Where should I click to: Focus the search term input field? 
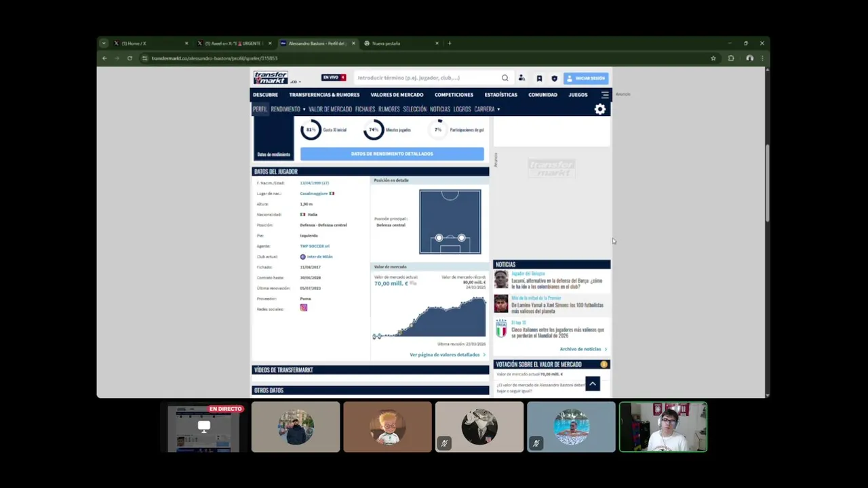[427, 78]
